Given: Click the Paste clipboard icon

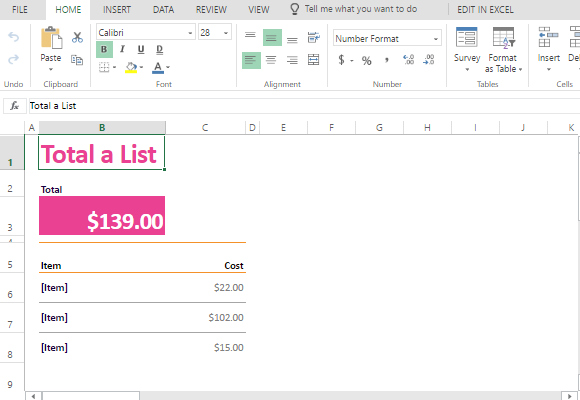Looking at the screenshot, I should (51, 38).
